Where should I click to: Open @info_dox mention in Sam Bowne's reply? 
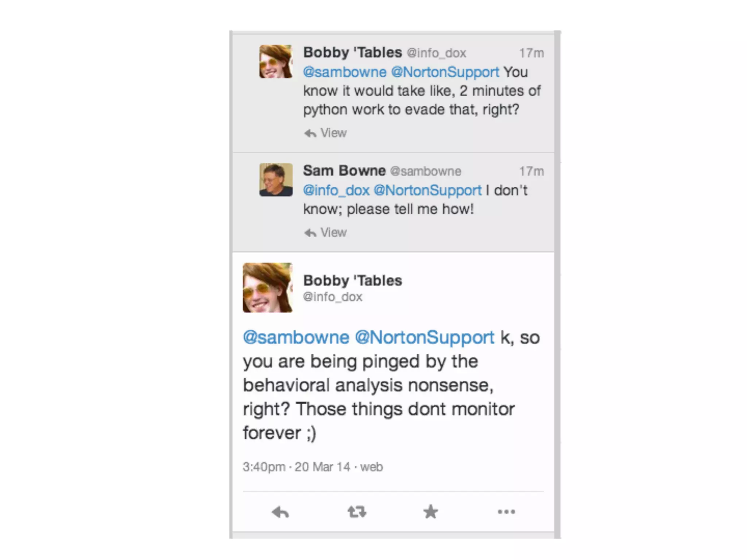336,190
